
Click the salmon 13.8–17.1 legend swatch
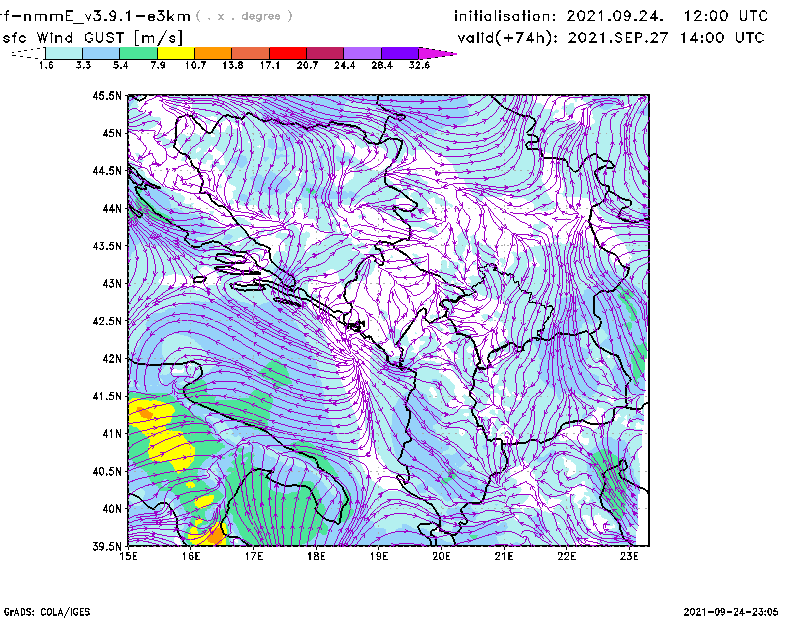point(251,53)
